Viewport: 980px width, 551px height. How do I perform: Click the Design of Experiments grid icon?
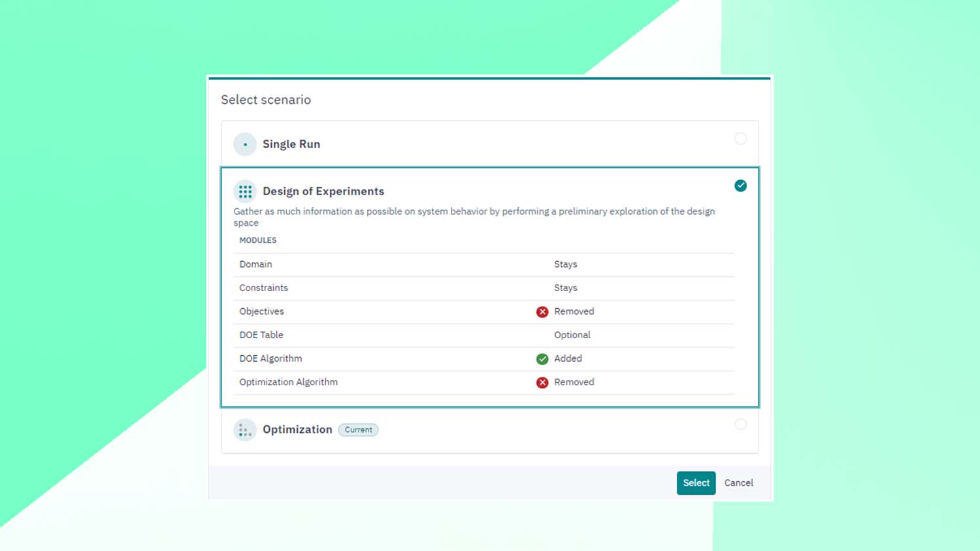click(x=245, y=191)
